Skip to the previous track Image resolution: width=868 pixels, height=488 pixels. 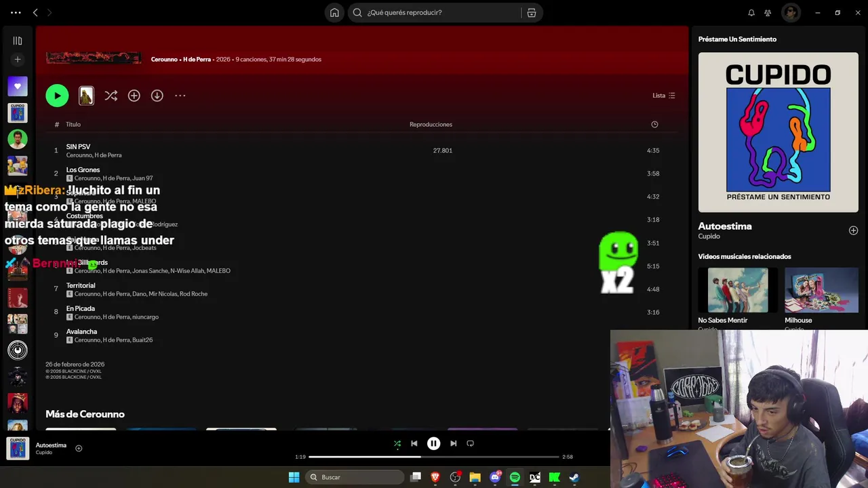coord(414,443)
